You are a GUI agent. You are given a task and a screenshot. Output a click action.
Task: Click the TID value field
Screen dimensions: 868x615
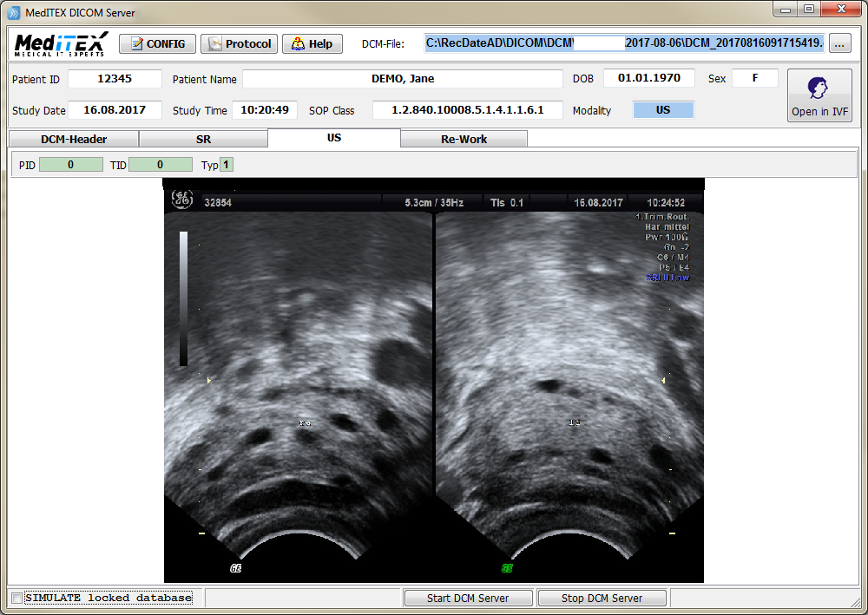click(160, 164)
